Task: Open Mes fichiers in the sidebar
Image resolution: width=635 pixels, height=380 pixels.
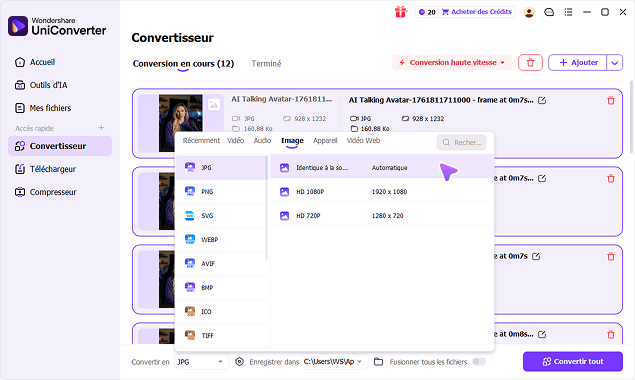Action: pos(60,108)
